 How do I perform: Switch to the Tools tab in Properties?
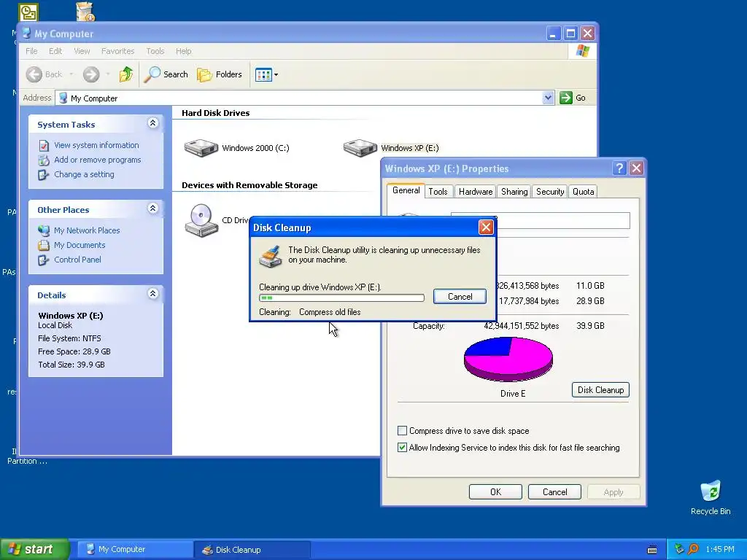click(x=438, y=192)
